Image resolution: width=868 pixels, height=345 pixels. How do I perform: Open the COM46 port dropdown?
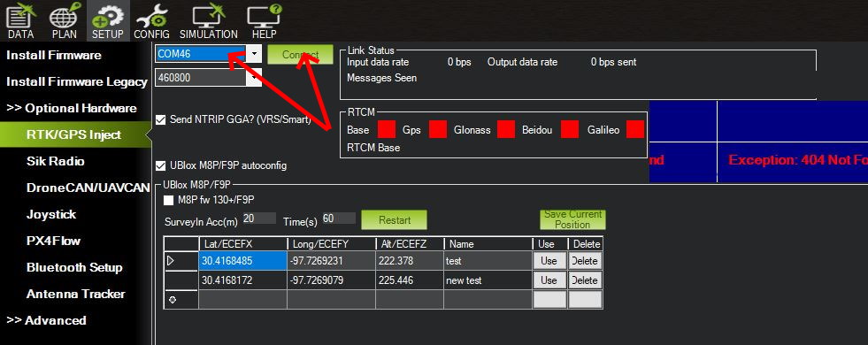point(254,54)
